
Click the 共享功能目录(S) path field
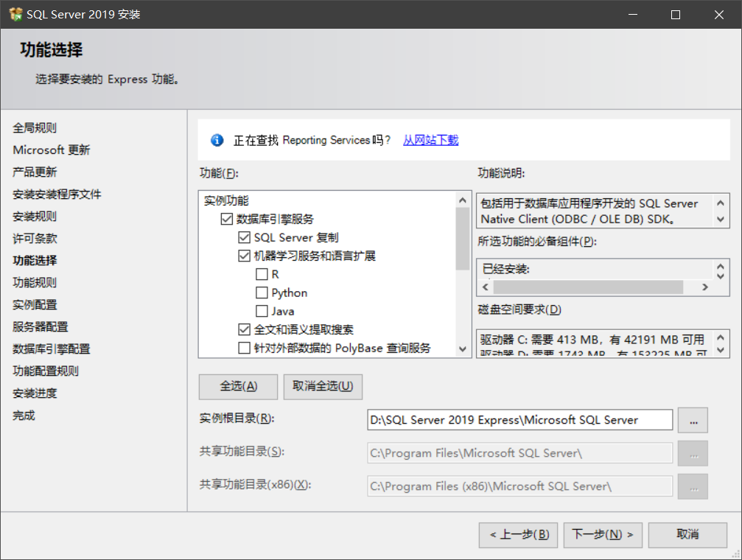[x=519, y=453]
